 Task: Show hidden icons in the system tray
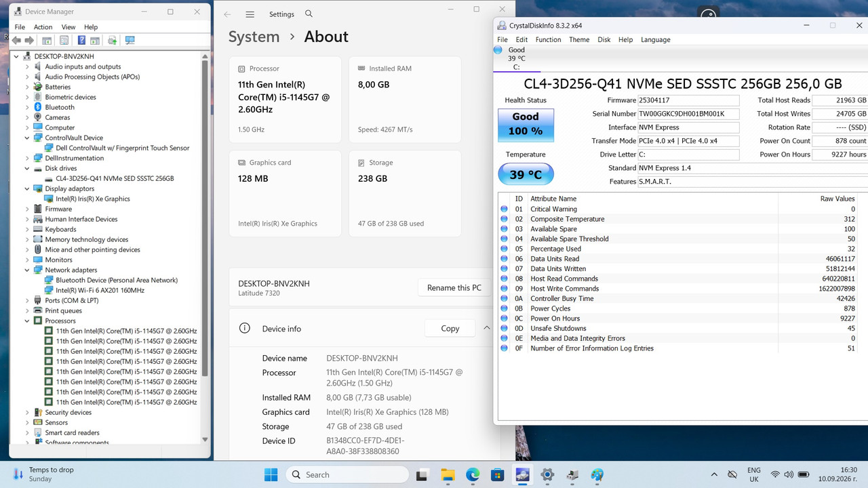click(714, 474)
